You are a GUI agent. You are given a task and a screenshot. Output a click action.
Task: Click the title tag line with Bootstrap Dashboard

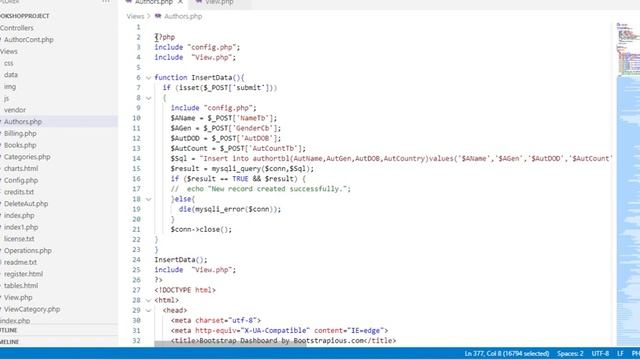coord(283,341)
